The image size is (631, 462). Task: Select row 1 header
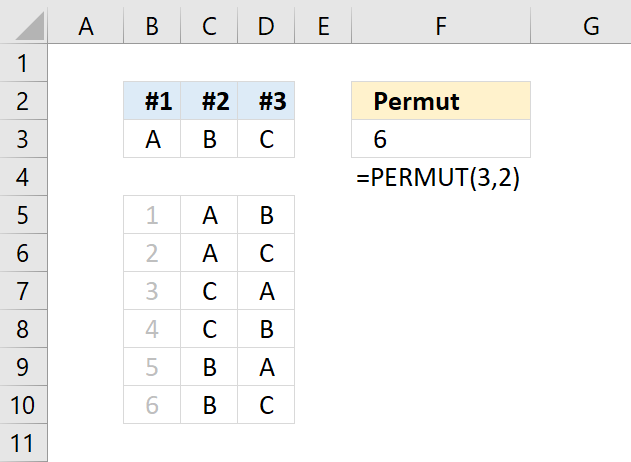point(23,63)
